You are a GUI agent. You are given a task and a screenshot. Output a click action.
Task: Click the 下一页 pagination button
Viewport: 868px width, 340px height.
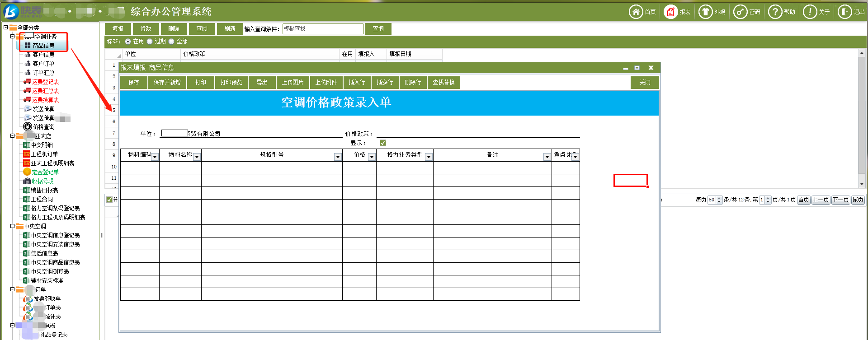click(x=840, y=200)
